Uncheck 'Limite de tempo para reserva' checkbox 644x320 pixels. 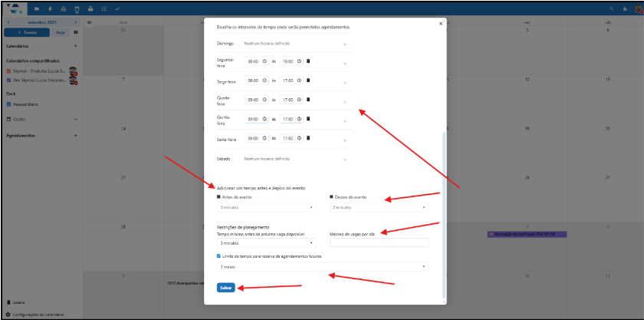coord(219,256)
